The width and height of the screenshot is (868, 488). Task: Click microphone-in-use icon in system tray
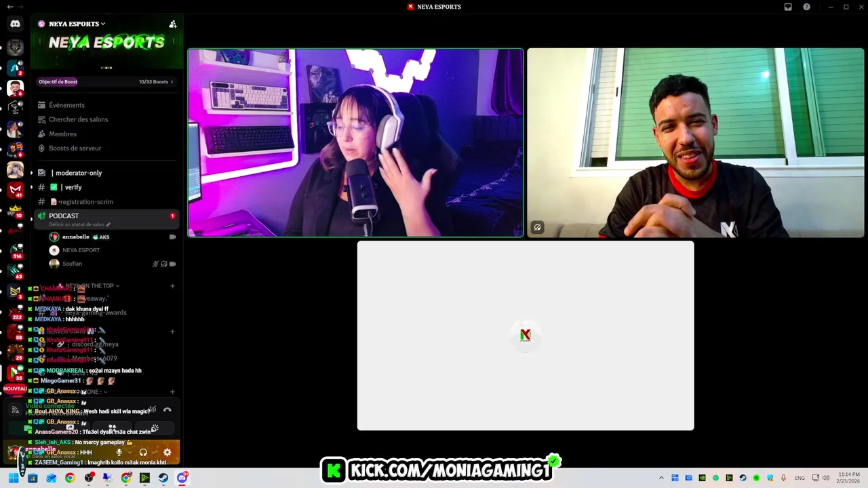[x=783, y=478]
